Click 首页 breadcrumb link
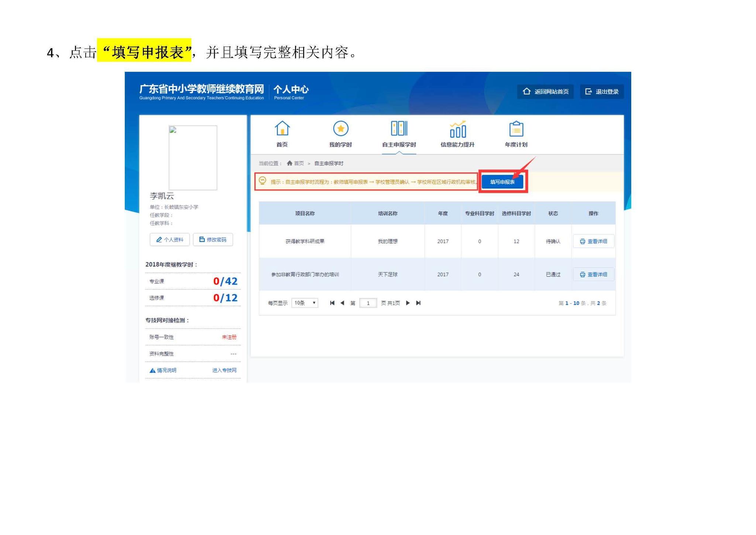Viewport: 756px width, 535px height. coord(298,163)
